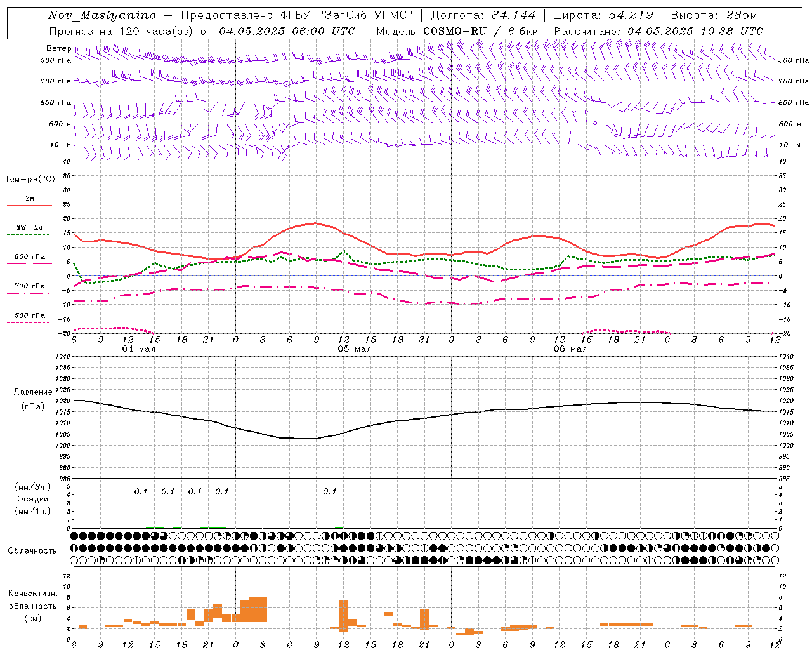812x650 pixels.
Task: Click the (км) convective cloud unit label
Action: 32,618
